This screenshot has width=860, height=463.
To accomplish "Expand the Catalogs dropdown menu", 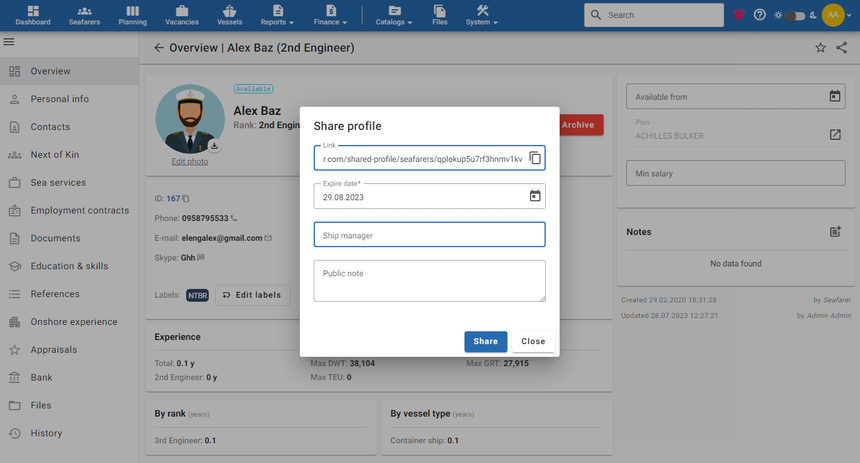I will point(394,15).
